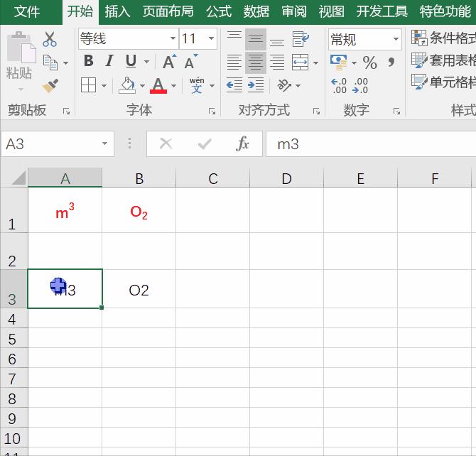The image size is (476, 456).
Task: Select cell B3 containing O2
Action: click(139, 288)
